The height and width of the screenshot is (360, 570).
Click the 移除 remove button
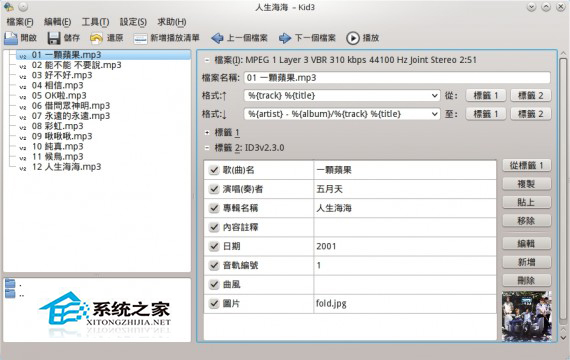pos(526,220)
